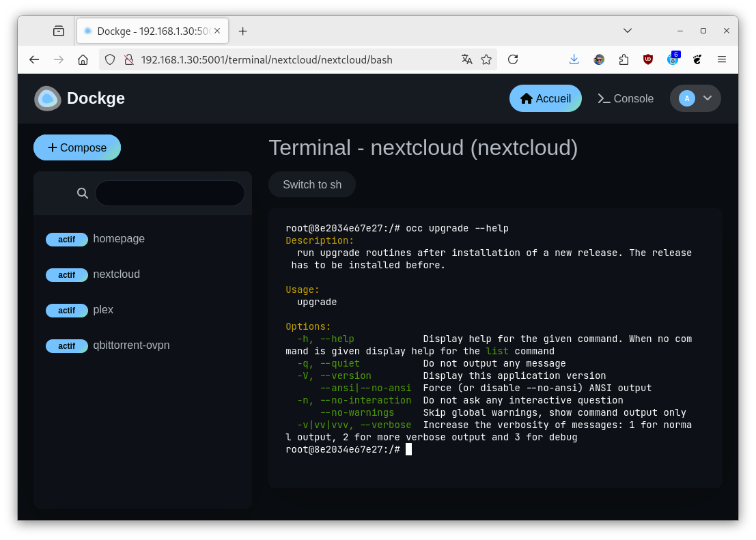Click the 'Description:' label in terminal
Screen dimensions: 756x540
click(x=320, y=240)
